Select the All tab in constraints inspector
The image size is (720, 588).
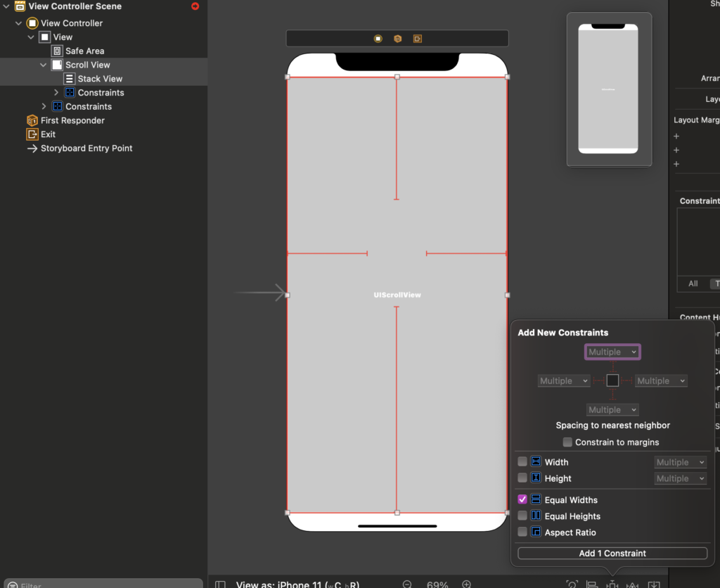(693, 284)
